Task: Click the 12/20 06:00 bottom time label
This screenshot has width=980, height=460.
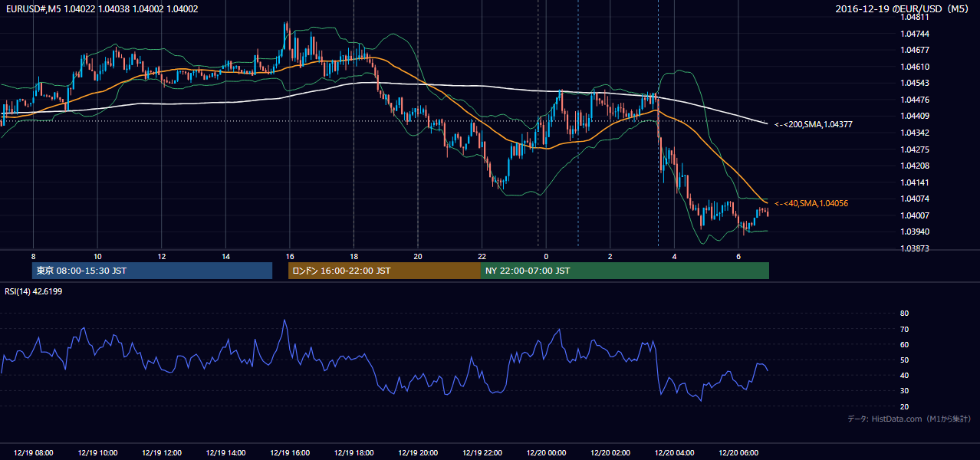Action: tap(738, 453)
